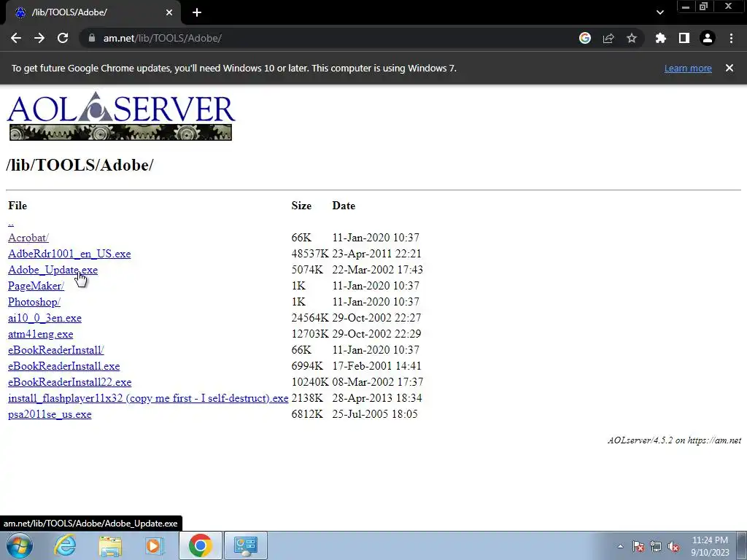The height and width of the screenshot is (560, 747).
Task: Launch Internet Explorer from taskbar
Action: 65,545
